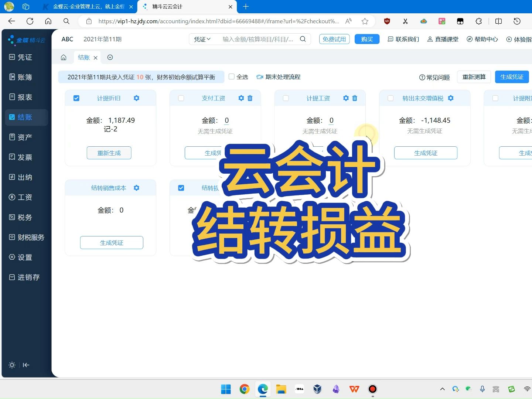Open 期末处理流程 video link
532x399 pixels.
[278, 77]
